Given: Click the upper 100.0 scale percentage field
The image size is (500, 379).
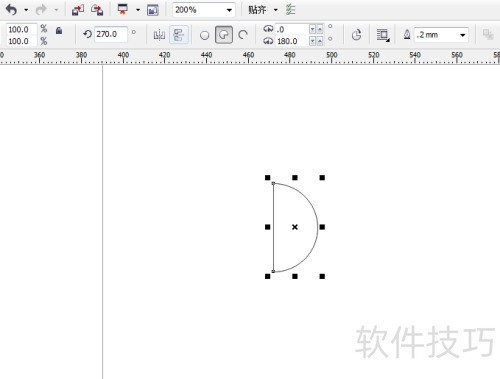Looking at the screenshot, I should coord(21,29).
